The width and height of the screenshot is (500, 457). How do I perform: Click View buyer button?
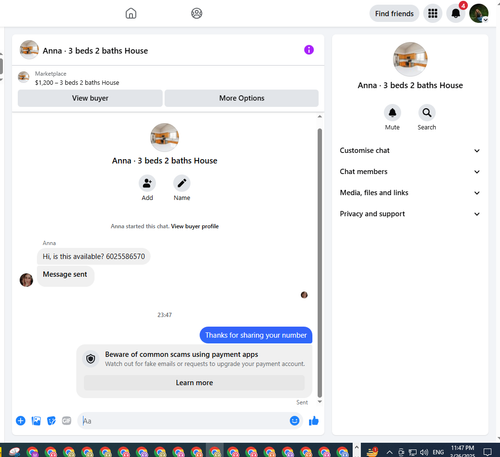90,98
